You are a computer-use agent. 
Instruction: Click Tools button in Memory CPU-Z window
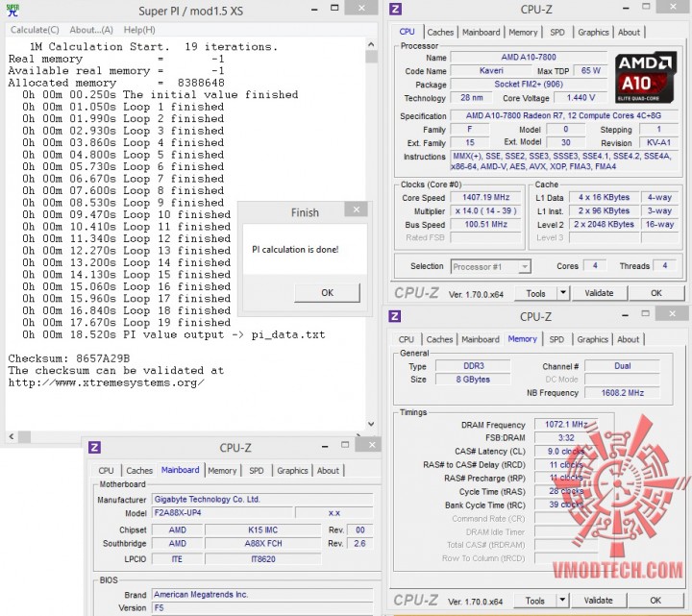535,601
